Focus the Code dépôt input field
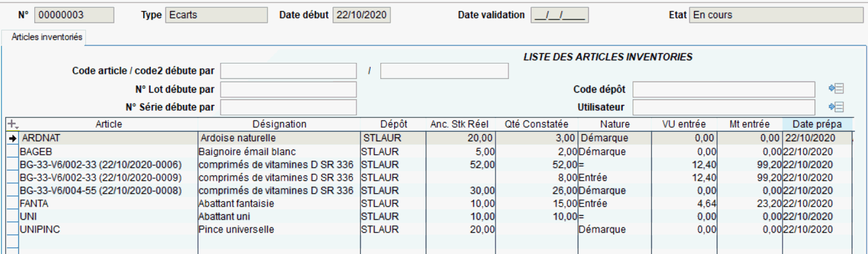The image size is (868, 254). pos(724,89)
